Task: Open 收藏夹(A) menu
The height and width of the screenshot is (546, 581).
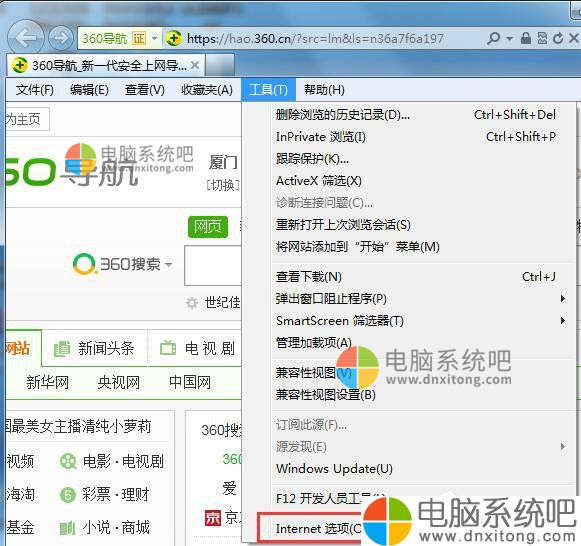Action: 207,90
